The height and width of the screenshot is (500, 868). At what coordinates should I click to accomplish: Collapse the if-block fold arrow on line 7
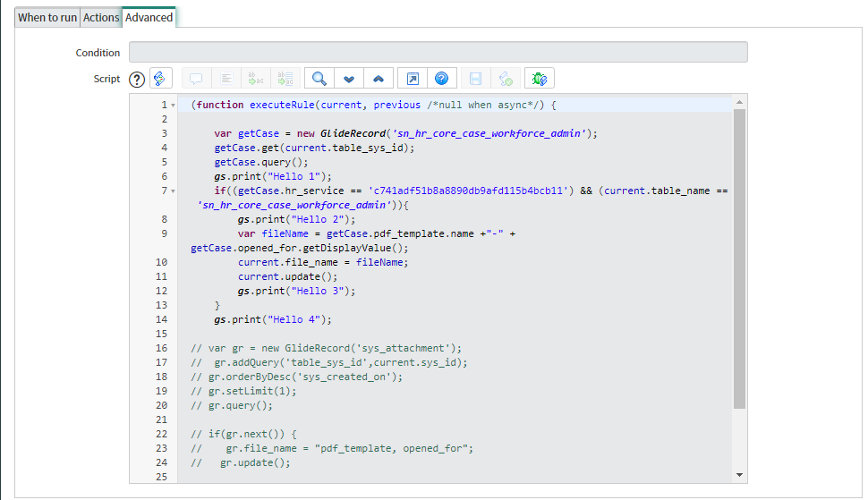pyautogui.click(x=174, y=191)
